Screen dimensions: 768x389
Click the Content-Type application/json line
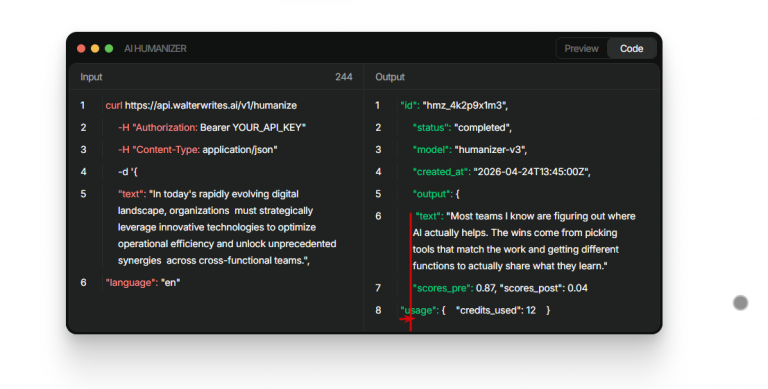[x=197, y=149]
